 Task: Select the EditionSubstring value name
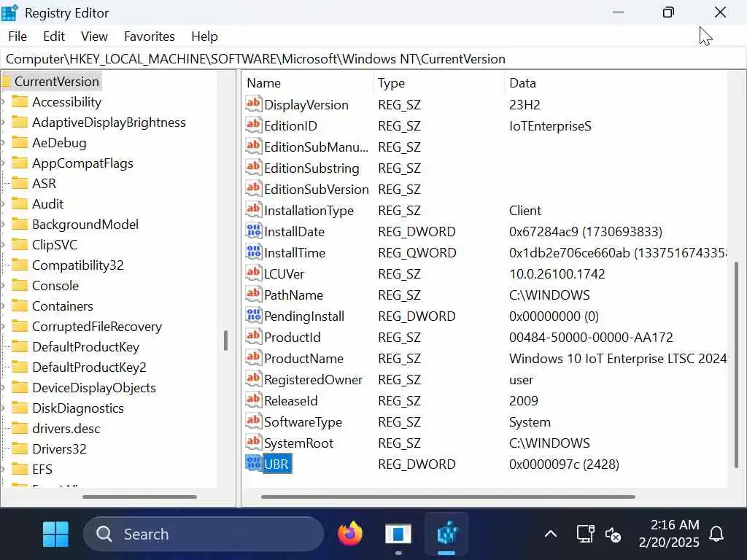click(x=311, y=168)
